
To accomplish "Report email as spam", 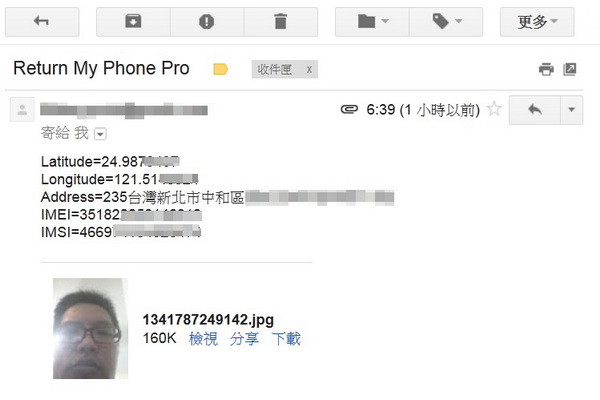I will (x=207, y=21).
